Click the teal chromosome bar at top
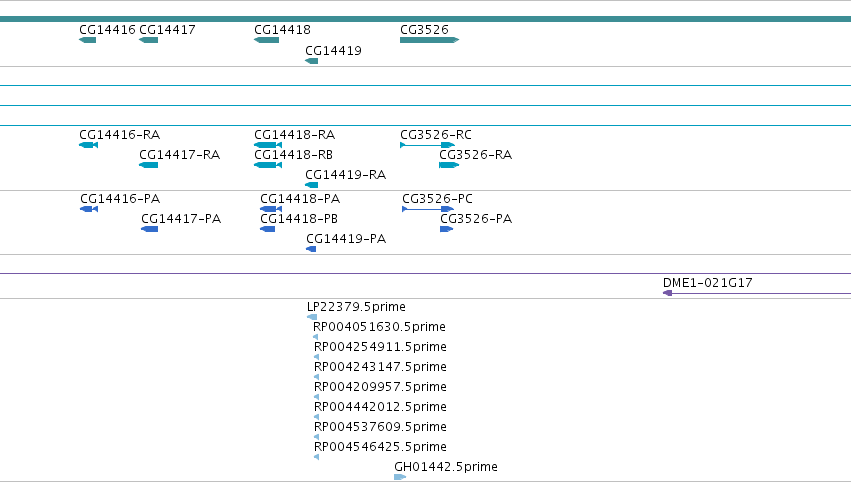The width and height of the screenshot is (851, 482). coord(426,19)
